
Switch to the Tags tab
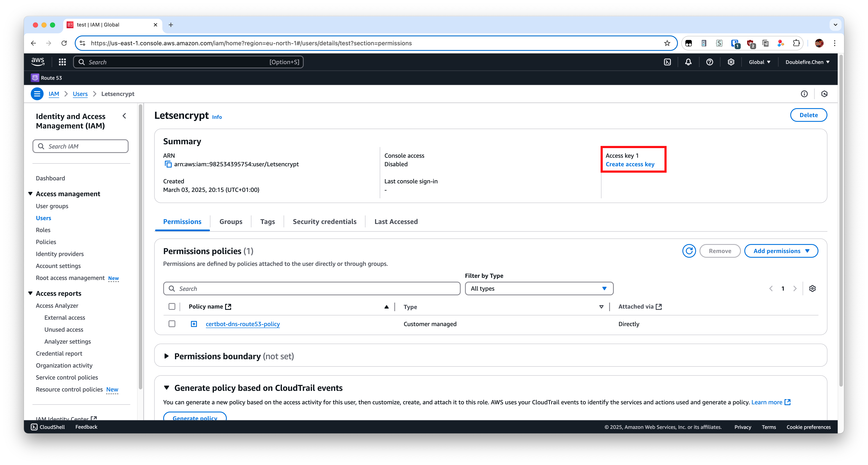[x=268, y=222]
